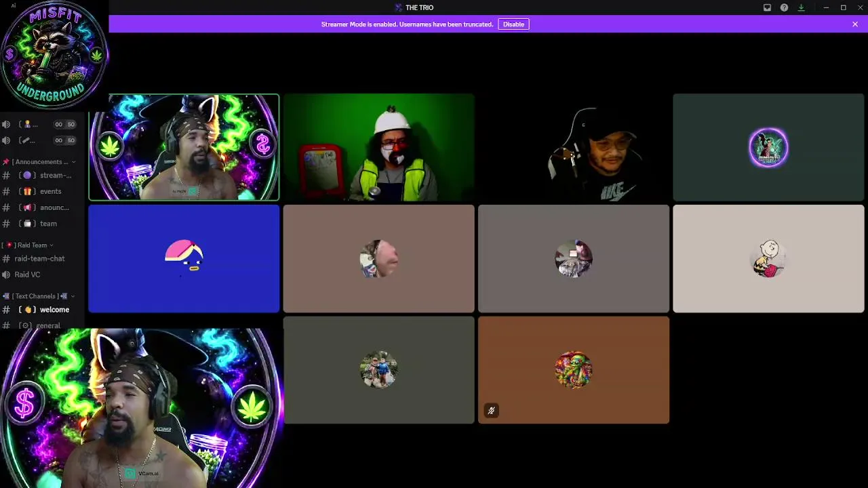868x488 pixels.
Task: Click the Misfit Underground server logo
Action: (54, 54)
